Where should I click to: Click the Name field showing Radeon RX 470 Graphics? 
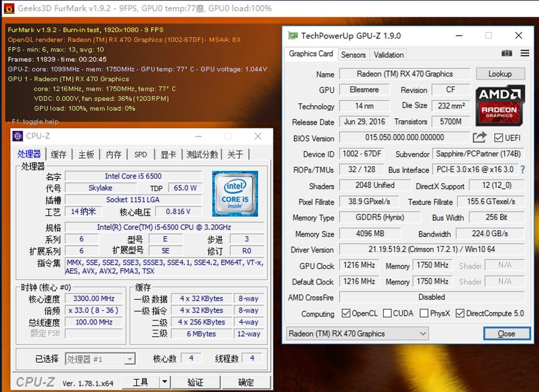click(405, 74)
